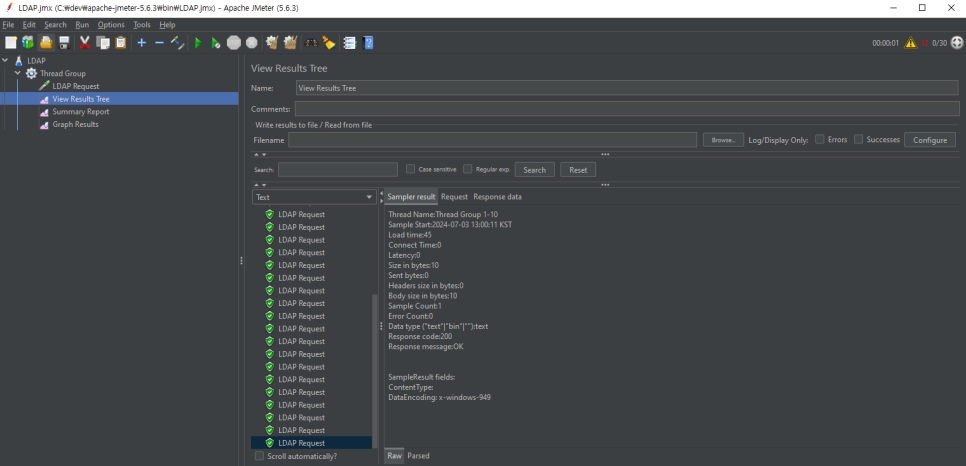Open the Text renderer dropdown

pos(314,197)
